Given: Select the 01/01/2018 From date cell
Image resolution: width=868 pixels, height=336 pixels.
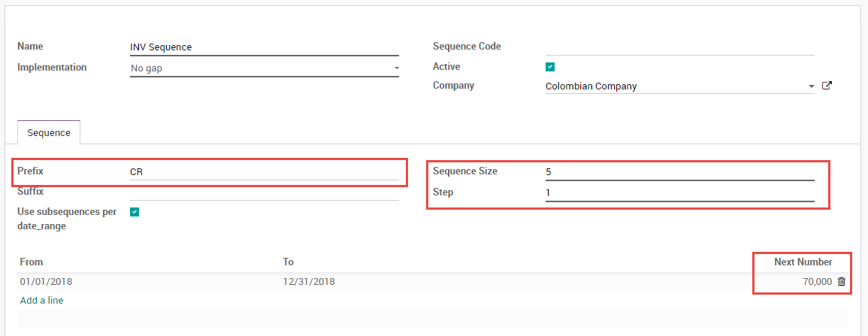Looking at the screenshot, I should tap(47, 282).
